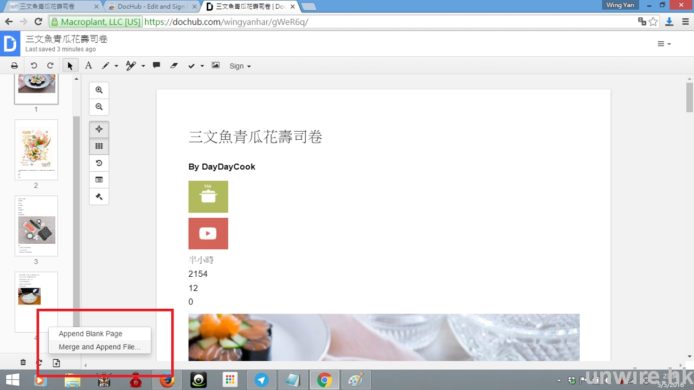Open the Windows Start button
Image resolution: width=694 pixels, height=390 pixels.
[x=12, y=380]
